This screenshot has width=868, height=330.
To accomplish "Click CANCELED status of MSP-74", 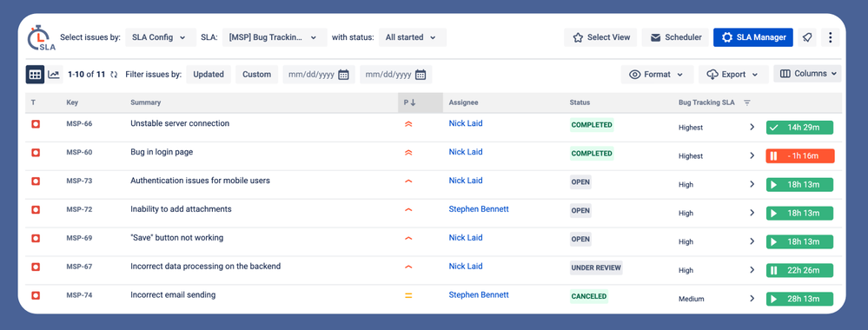I will pyautogui.click(x=589, y=296).
